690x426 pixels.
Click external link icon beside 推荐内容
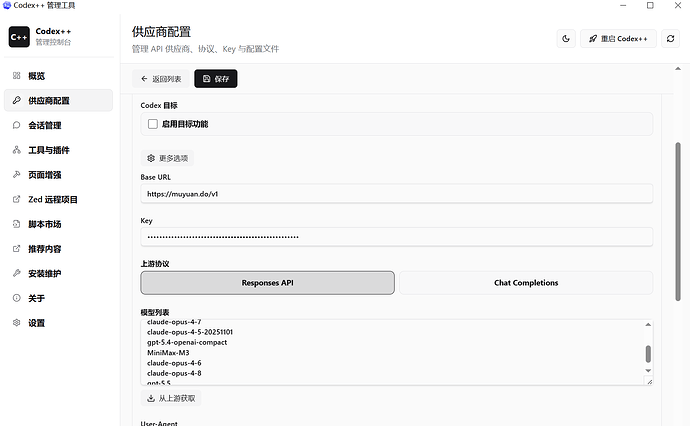click(17, 248)
